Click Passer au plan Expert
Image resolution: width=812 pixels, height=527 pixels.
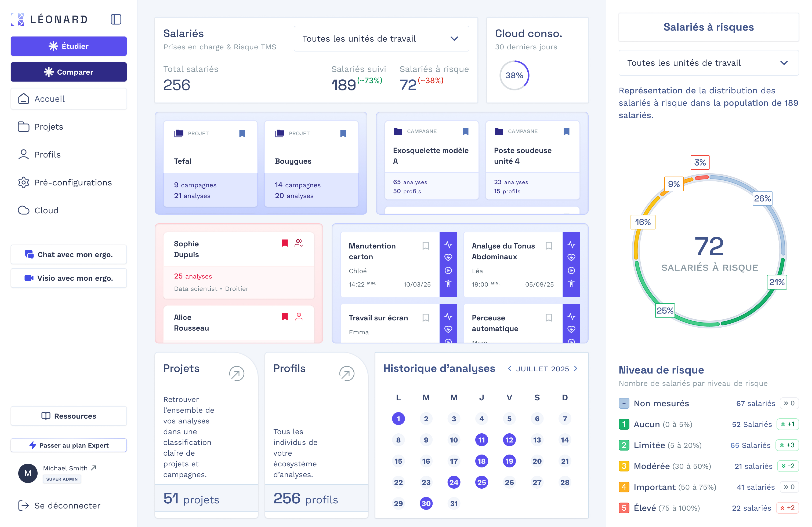point(68,445)
